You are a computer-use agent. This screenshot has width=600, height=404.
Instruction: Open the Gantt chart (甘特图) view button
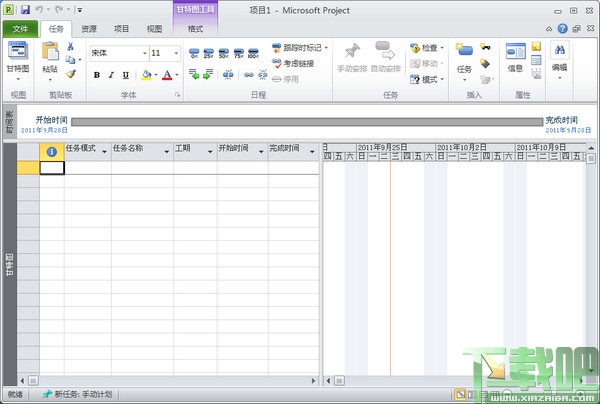[18, 61]
